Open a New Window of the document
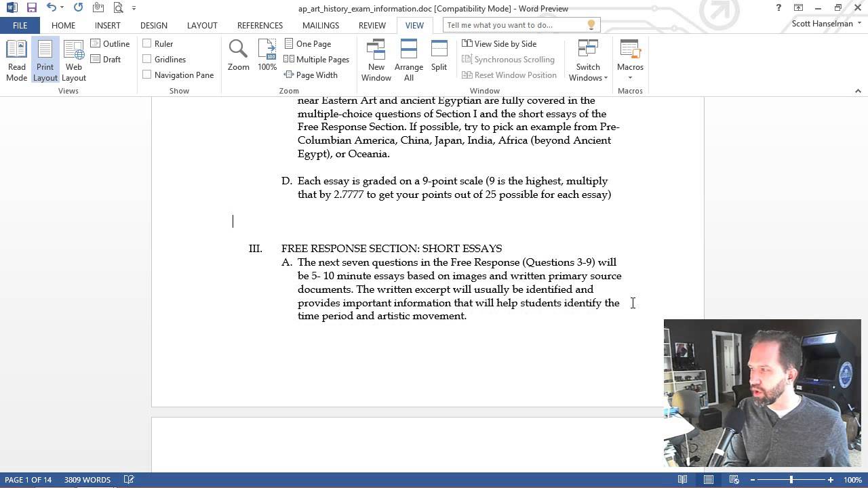The width and height of the screenshot is (868, 488). tap(376, 60)
